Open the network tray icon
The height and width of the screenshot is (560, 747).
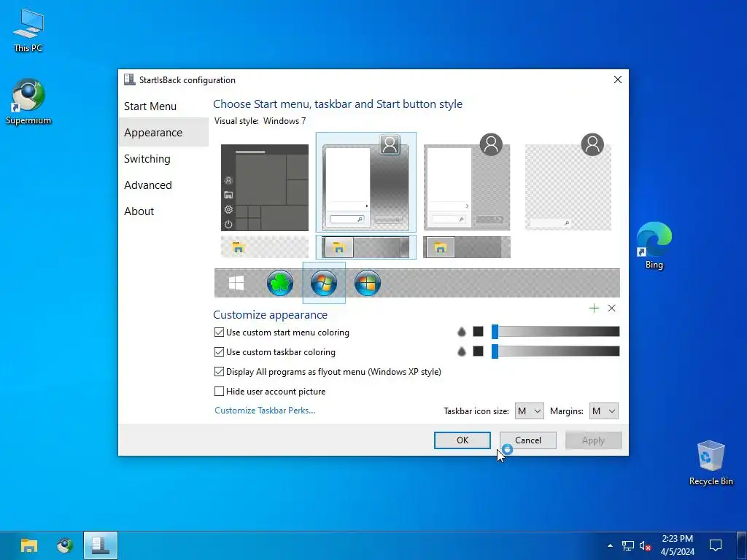tap(628, 545)
